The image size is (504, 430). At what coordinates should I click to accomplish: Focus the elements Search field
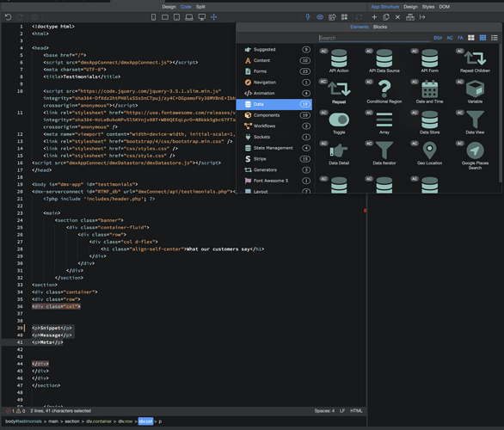click(374, 38)
